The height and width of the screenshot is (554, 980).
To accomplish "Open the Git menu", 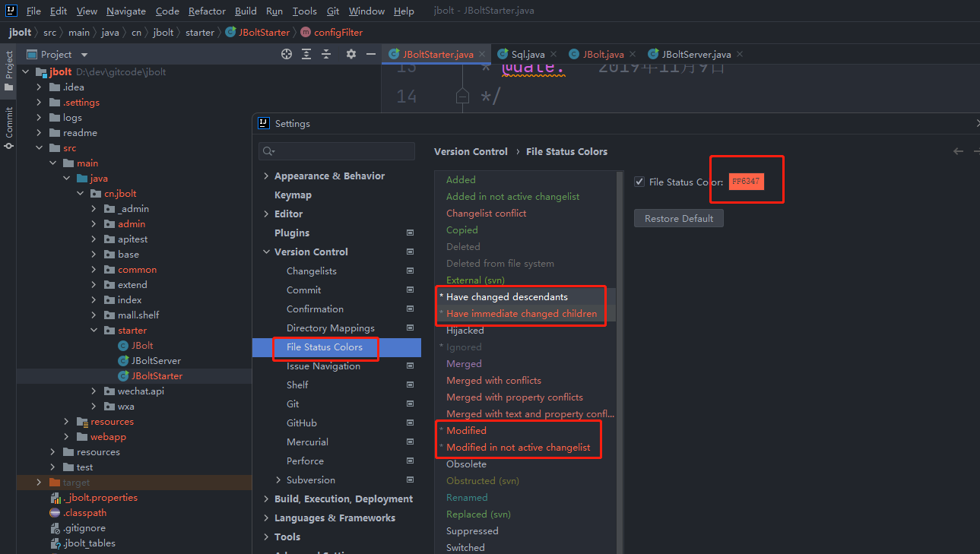I will pyautogui.click(x=333, y=11).
